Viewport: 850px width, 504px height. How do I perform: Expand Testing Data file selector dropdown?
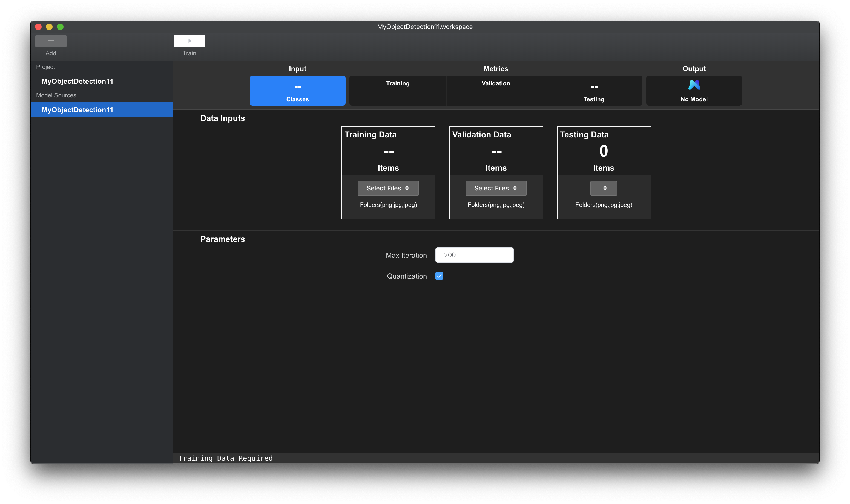603,188
